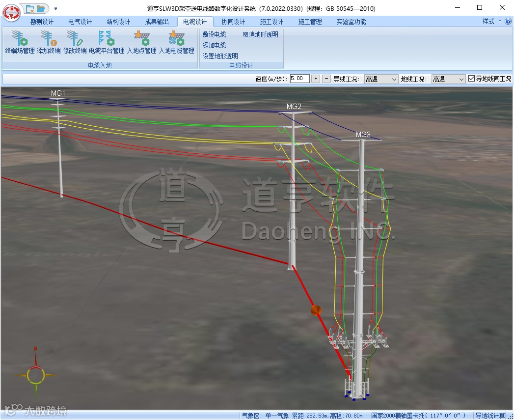The width and height of the screenshot is (514, 420).
Task: Minimize the application window
Action: pos(458,8)
